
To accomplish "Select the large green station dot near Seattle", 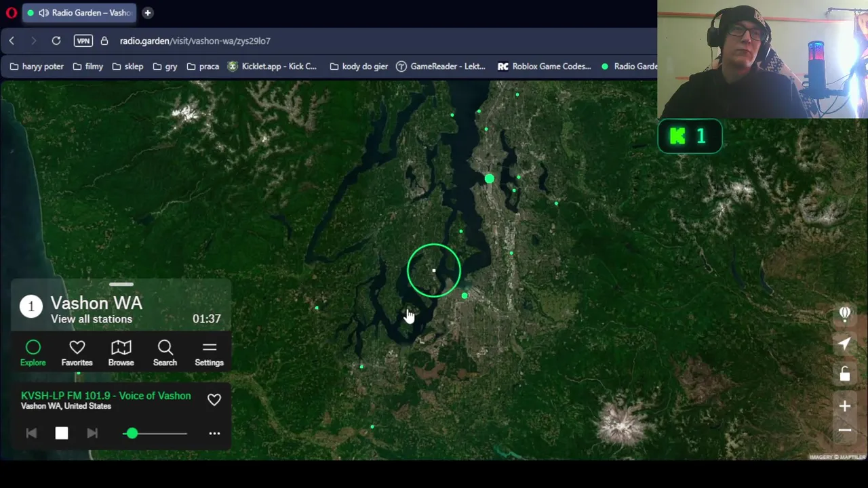I will 490,179.
